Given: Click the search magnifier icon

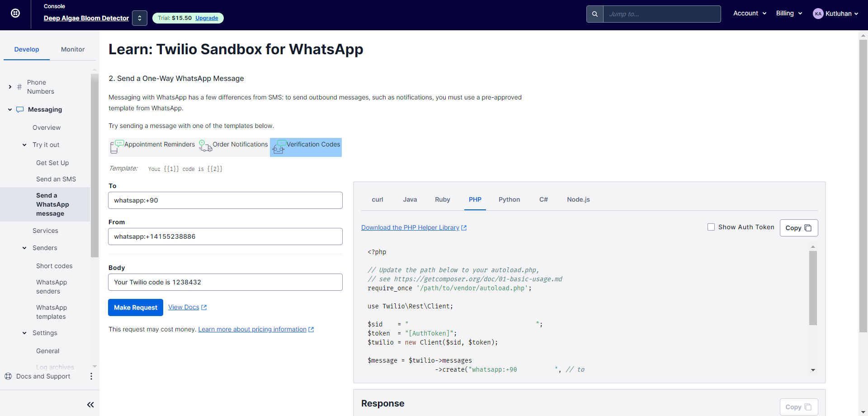Looking at the screenshot, I should [594, 14].
